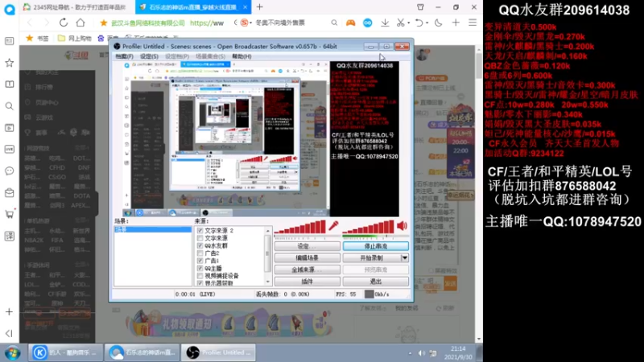Click the sources list scroll-down arrow
The height and width of the screenshot is (362, 644).
[268, 282]
